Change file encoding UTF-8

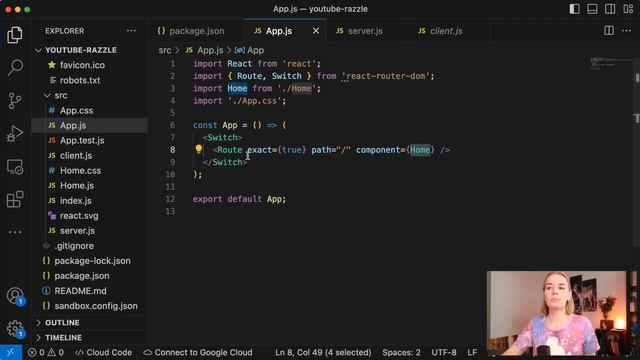444,352
